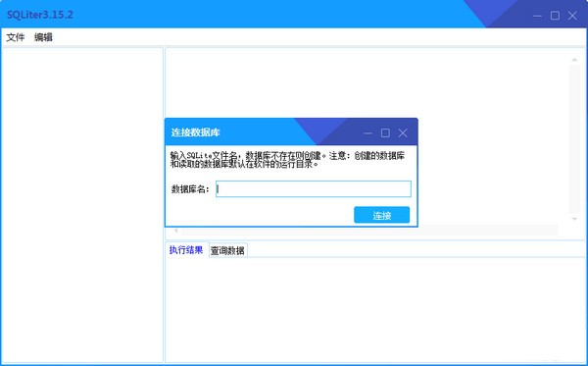
Task: Focus the 数据库名 input field
Action: (314, 188)
